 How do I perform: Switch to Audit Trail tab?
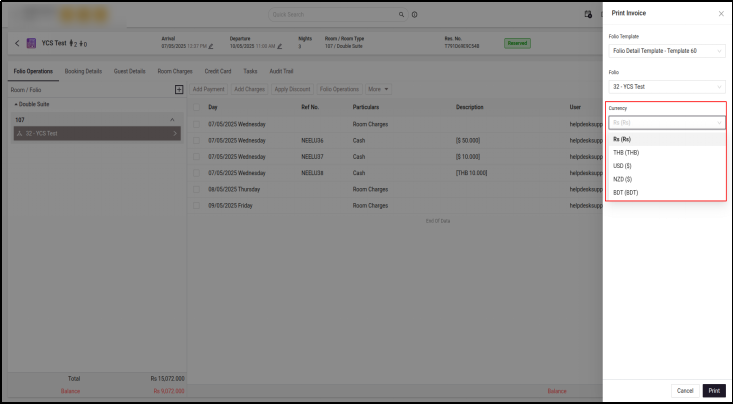(x=281, y=72)
